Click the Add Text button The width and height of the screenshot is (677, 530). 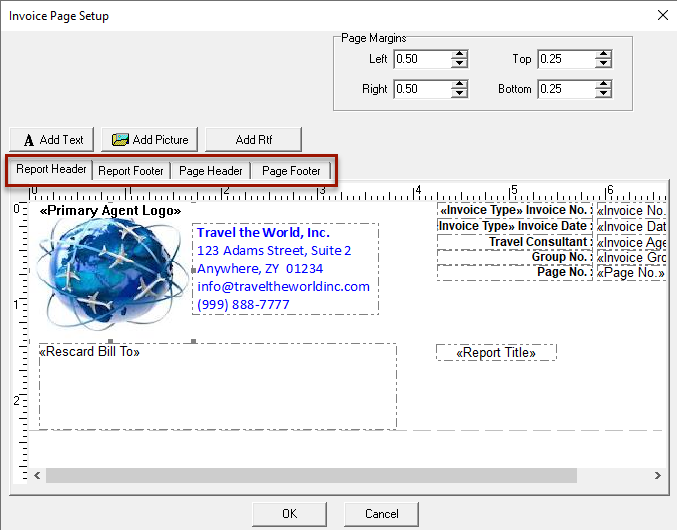pyautogui.click(x=53, y=139)
